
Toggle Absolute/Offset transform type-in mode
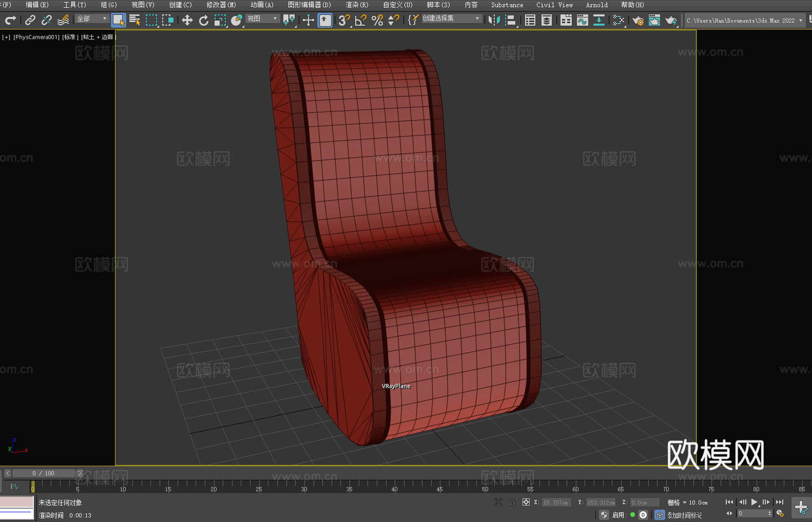coord(526,502)
